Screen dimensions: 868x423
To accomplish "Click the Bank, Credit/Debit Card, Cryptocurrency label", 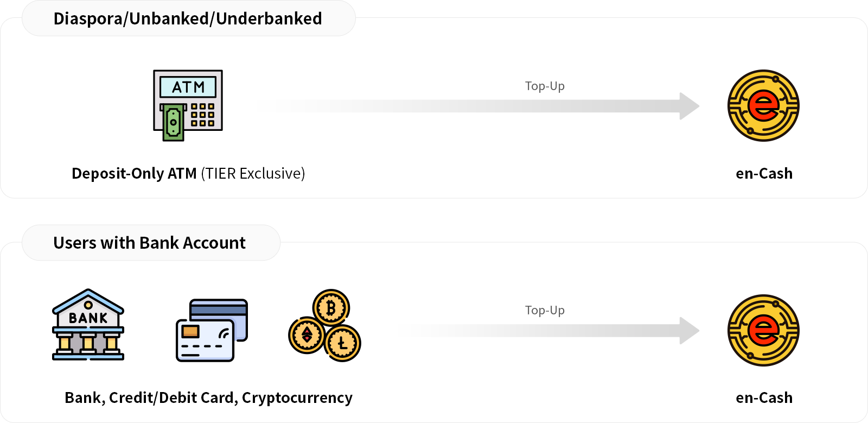I will (208, 397).
